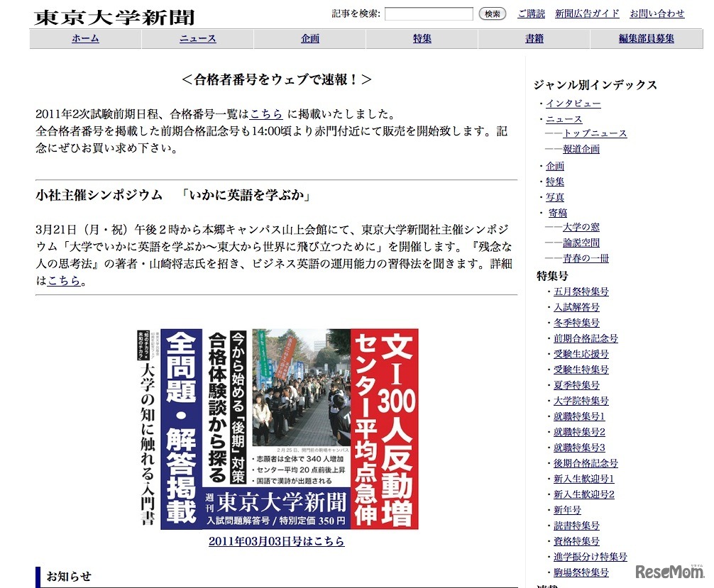The width and height of the screenshot is (714, 588).
Task: Open the 大学の窓 sidebar link
Action: 581,227
